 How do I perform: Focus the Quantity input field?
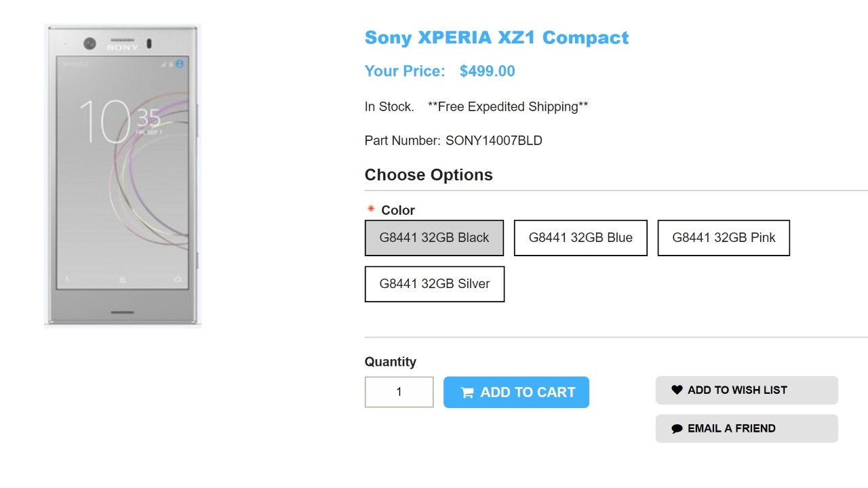(399, 392)
